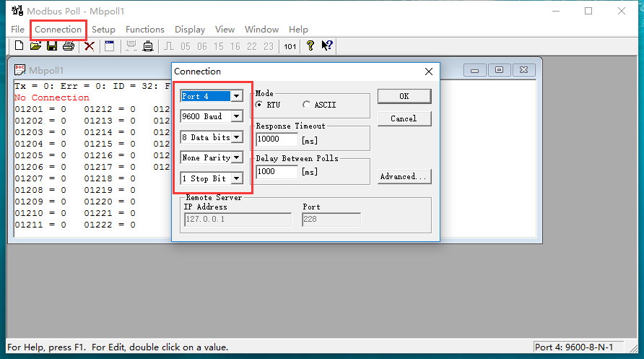Click the communication traffic icon

click(x=131, y=46)
